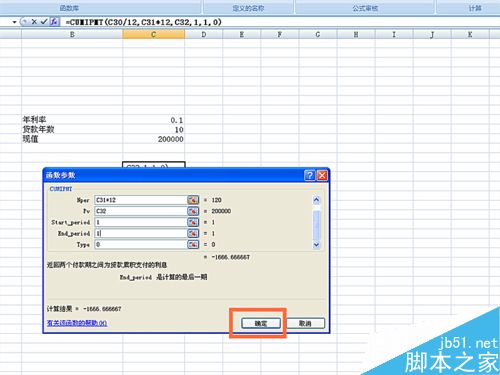Image resolution: width=500 pixels, height=375 pixels.
Task: Select column E header
Action: [242, 34]
